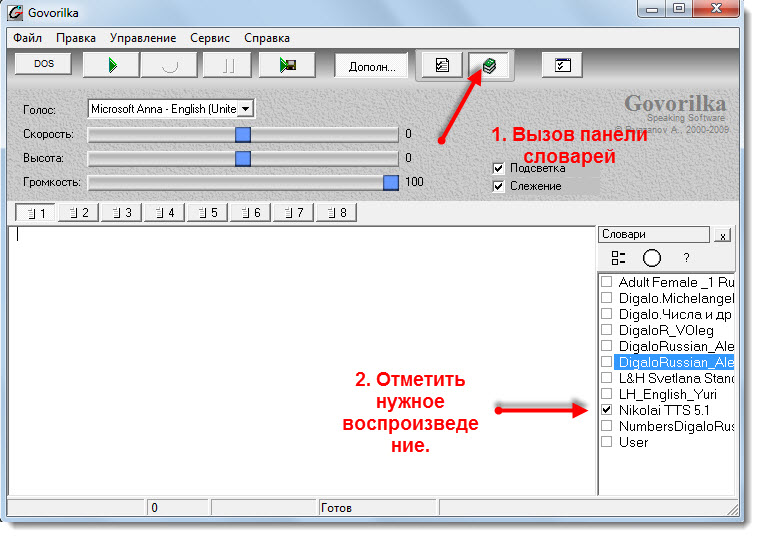Switch to document tab 8
This screenshot has width=759, height=537.
[x=337, y=213]
